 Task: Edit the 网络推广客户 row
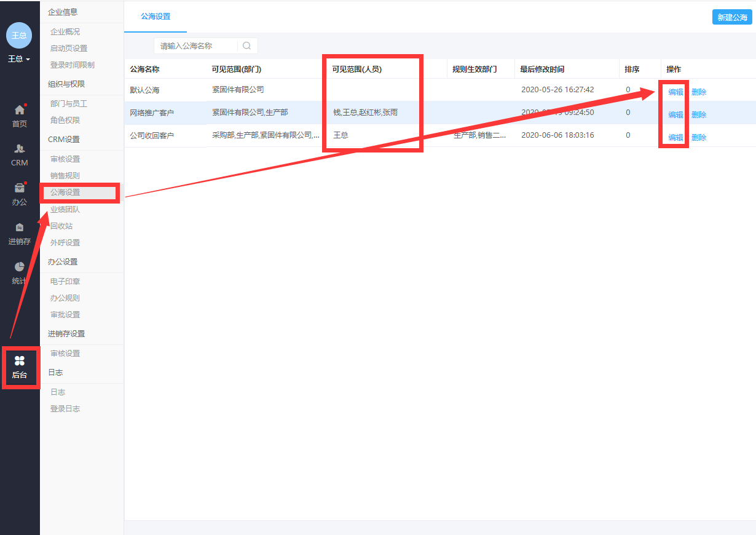676,114
